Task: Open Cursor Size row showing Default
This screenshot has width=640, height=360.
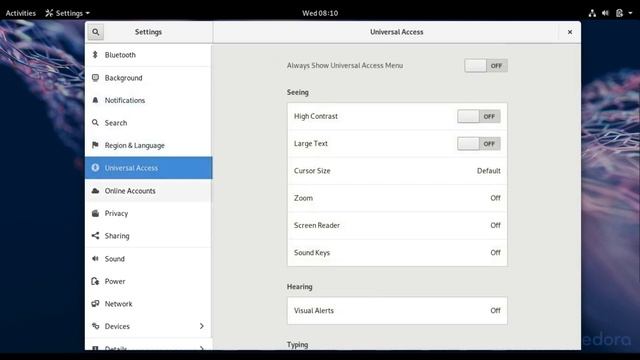Action: pyautogui.click(x=397, y=171)
